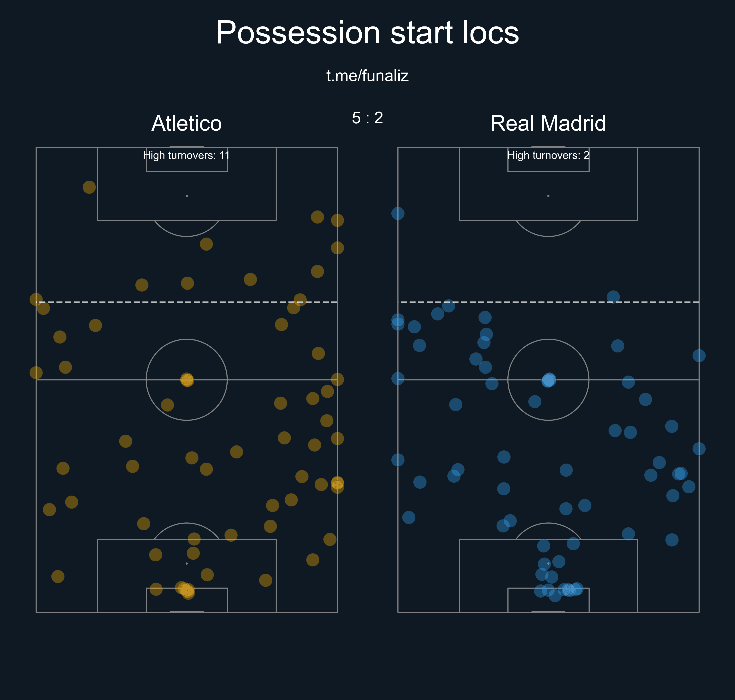Click the "High turnovers: 11" label

186,155
